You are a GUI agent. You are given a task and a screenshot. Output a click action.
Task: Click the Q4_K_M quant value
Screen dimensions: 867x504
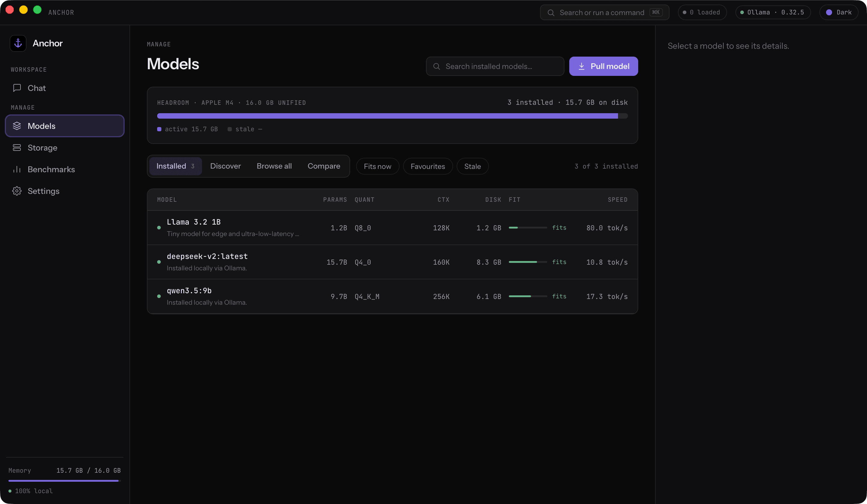click(367, 297)
